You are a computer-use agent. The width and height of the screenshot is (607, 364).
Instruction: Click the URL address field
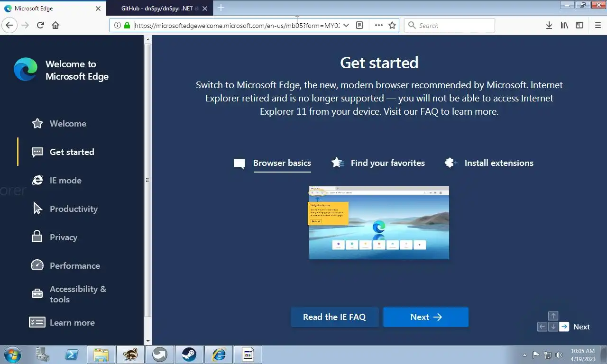click(237, 26)
